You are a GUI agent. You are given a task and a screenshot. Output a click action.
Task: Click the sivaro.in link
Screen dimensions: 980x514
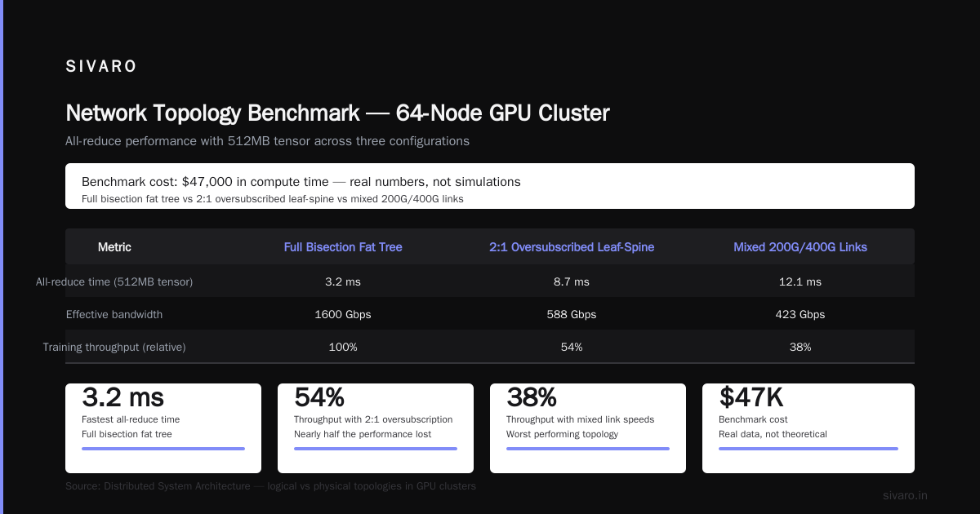(x=905, y=495)
